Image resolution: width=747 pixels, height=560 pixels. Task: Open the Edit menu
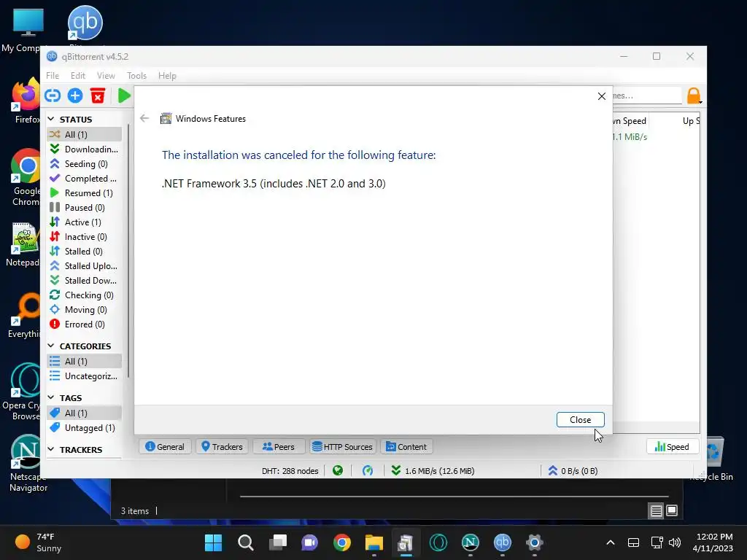[x=77, y=76]
